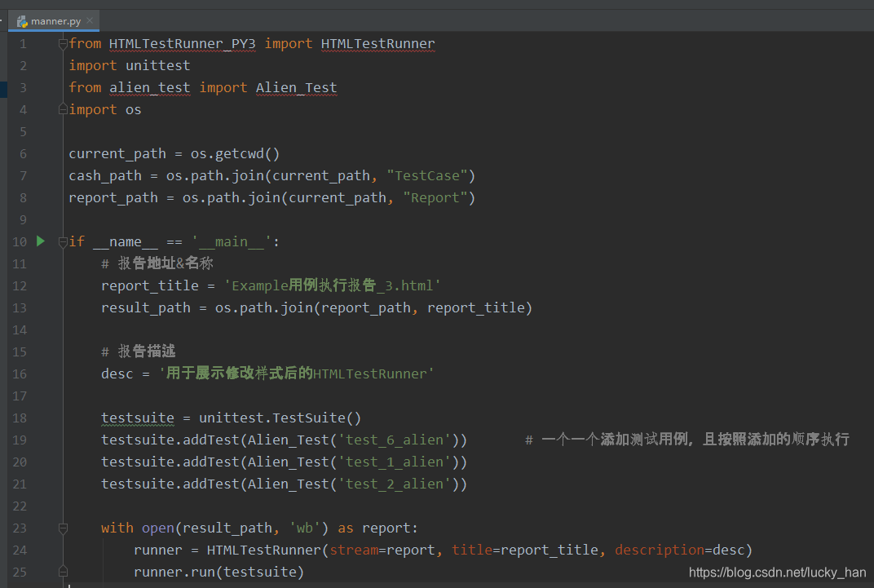The width and height of the screenshot is (874, 588).
Task: Select the underlined Alien_Test import name
Action: pyautogui.click(x=296, y=86)
